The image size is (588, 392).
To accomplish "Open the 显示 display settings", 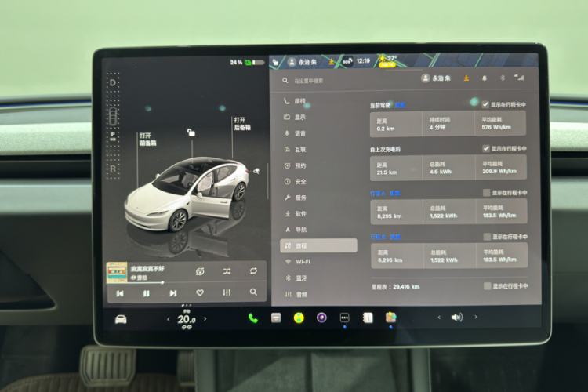I will tap(294, 117).
